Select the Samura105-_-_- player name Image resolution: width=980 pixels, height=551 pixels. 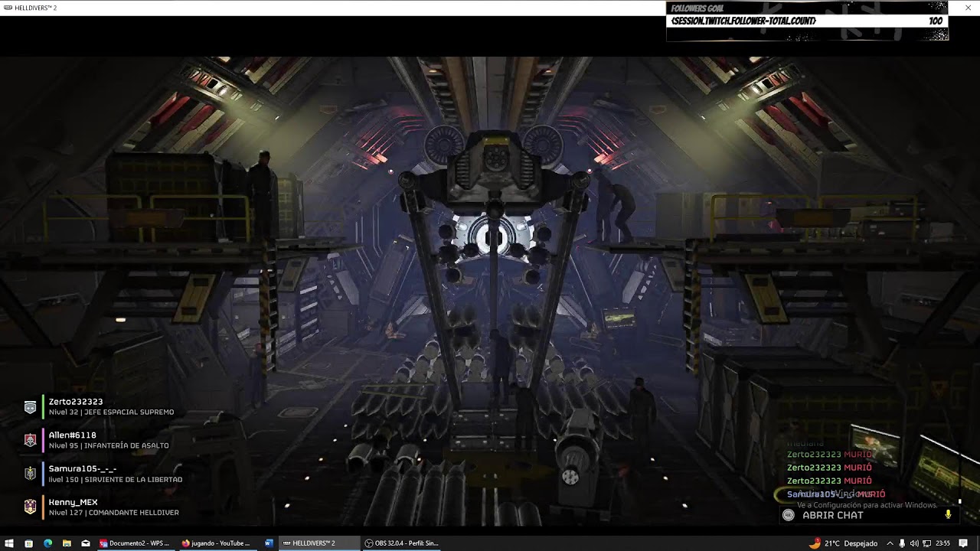(83, 468)
